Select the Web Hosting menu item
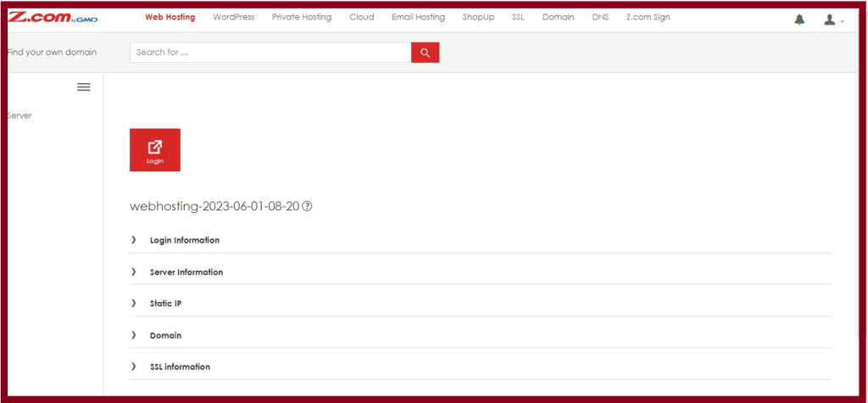This screenshot has height=403, width=868. 170,17
